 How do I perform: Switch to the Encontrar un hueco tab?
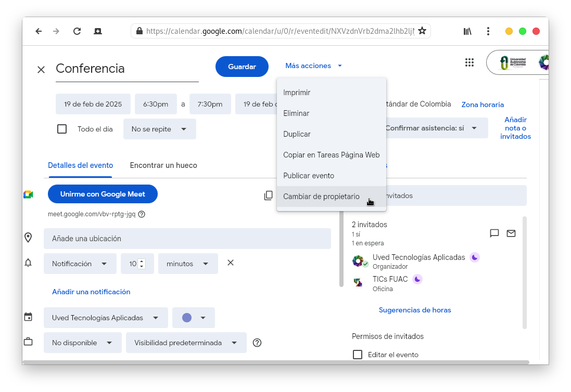[x=163, y=165]
